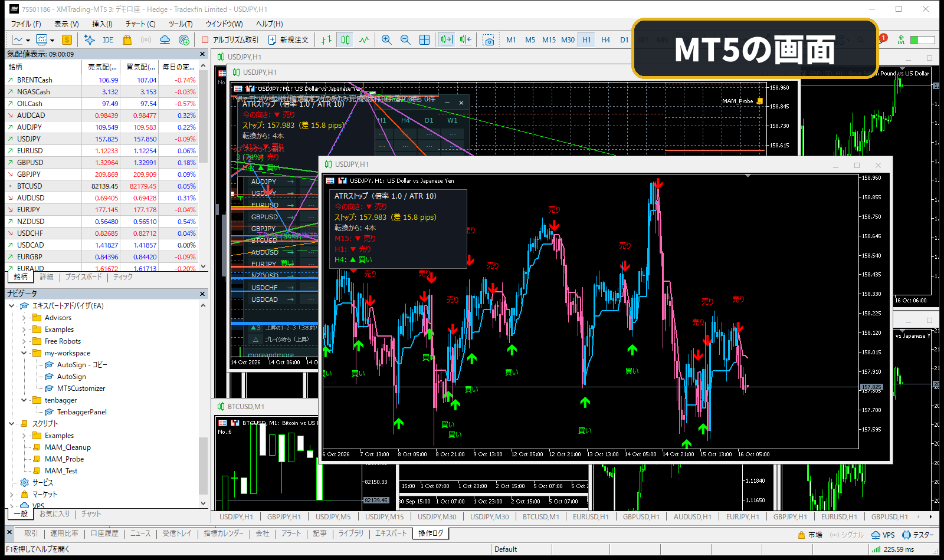Viewport: 944px width, 560px height.
Task: Open the Market shopping bag toolbar icon
Action: click(127, 40)
